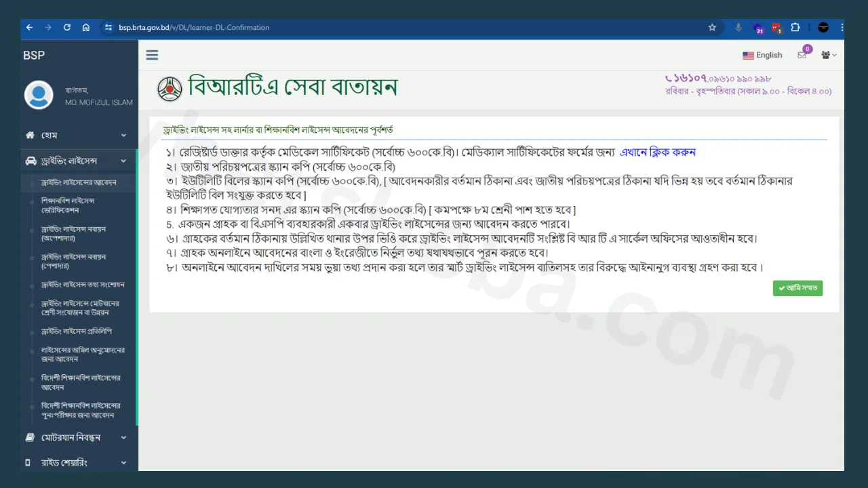The image size is (868, 488).
Task: Open the এখানে ক্লিক করুন medical form link
Action: (658, 152)
